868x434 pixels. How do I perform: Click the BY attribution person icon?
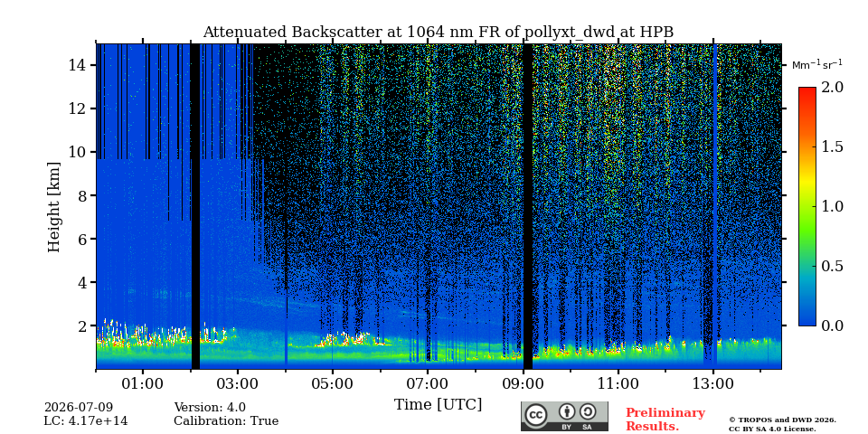click(x=566, y=412)
